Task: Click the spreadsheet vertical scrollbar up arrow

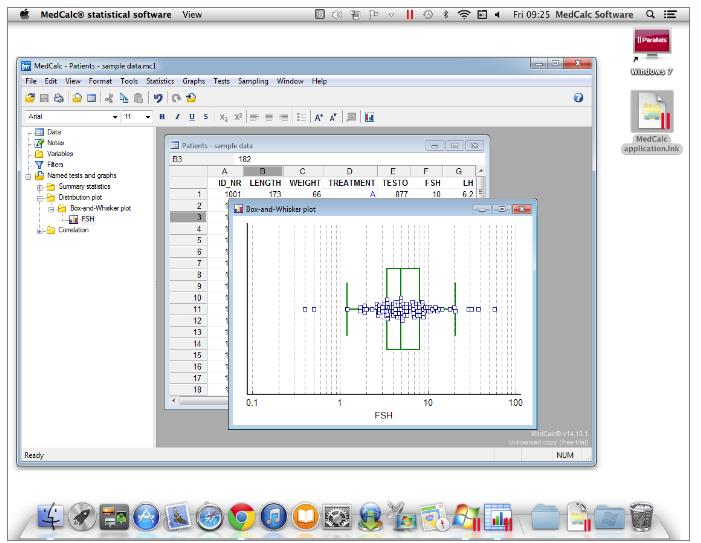Action: pos(481,171)
